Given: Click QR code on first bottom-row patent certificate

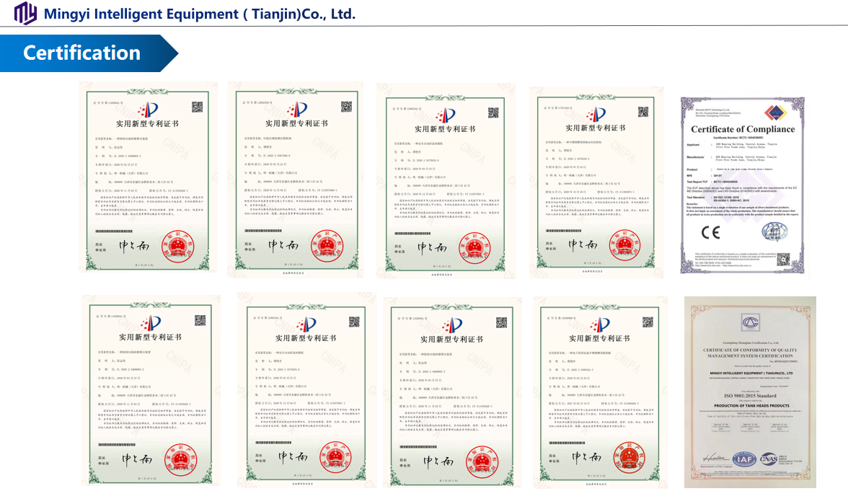Looking at the screenshot, I should click(200, 321).
